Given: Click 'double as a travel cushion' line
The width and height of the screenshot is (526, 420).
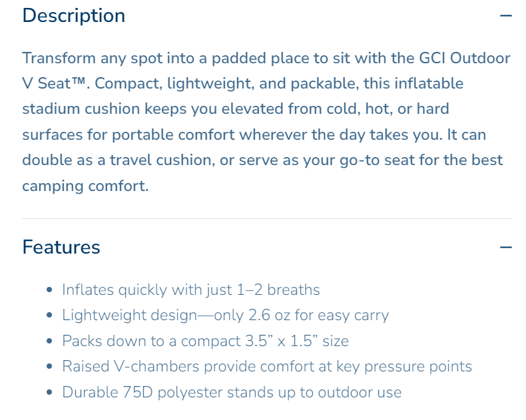Looking at the screenshot, I should [133, 160].
